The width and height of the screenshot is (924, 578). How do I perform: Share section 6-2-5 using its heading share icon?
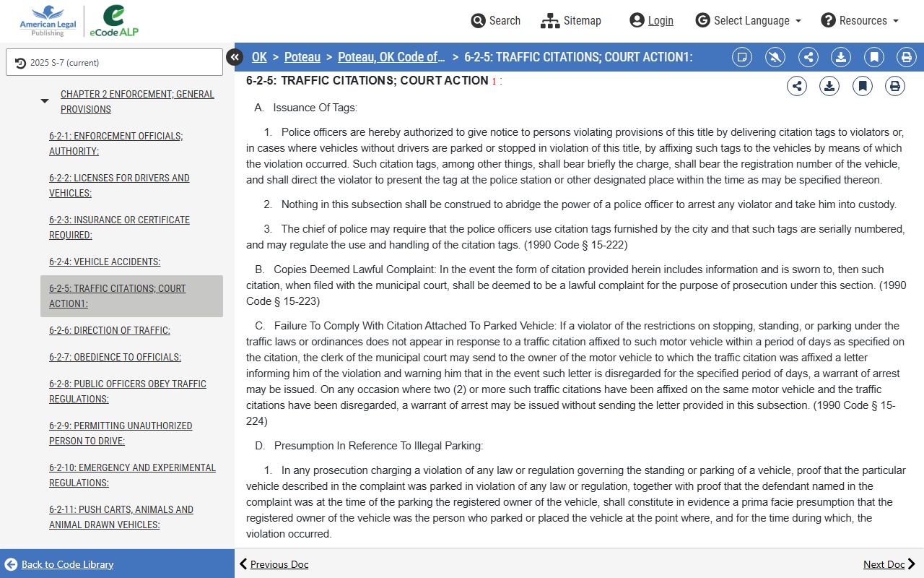tap(797, 87)
